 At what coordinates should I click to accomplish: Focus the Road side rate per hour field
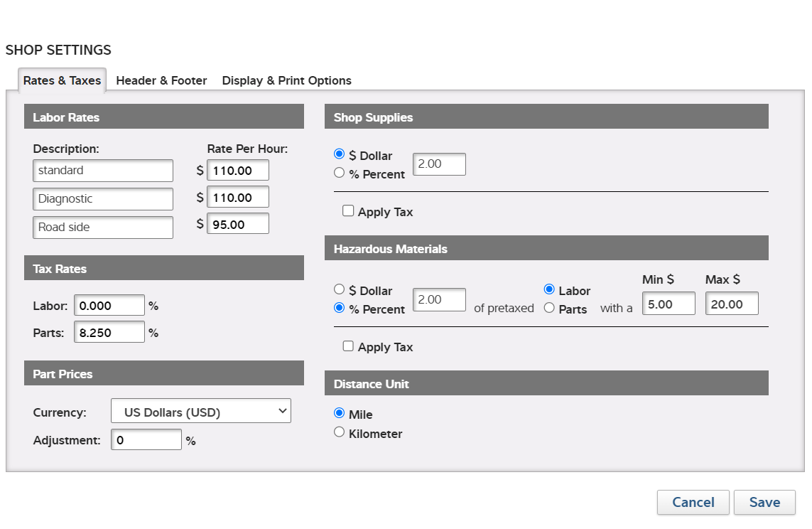[x=238, y=224]
